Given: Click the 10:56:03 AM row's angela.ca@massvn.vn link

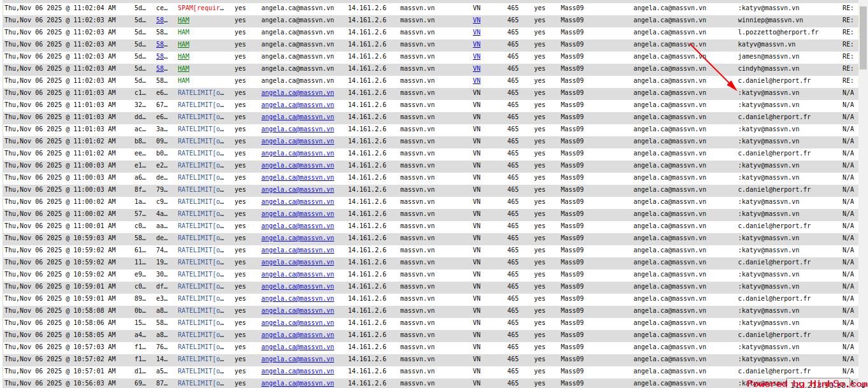Looking at the screenshot, I should click(x=297, y=384).
